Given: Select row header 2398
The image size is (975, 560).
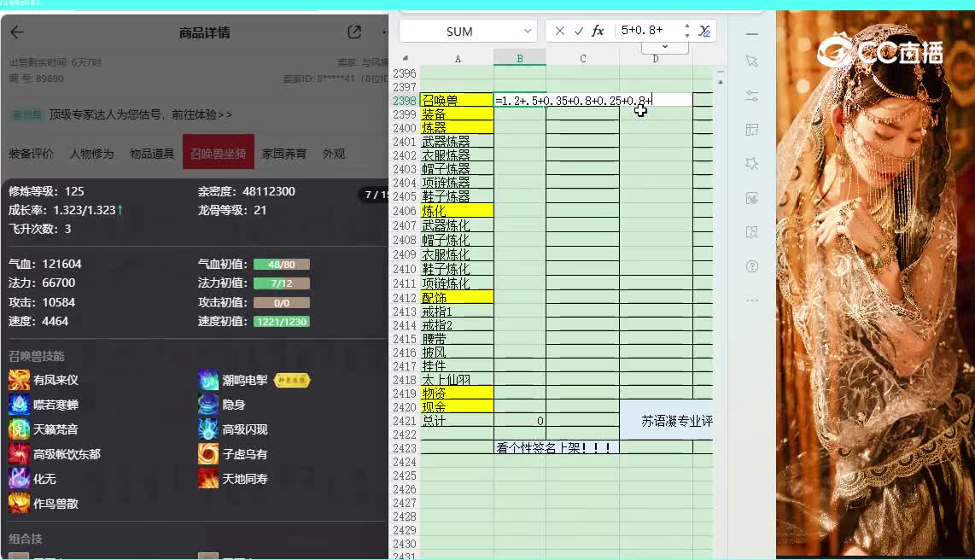Looking at the screenshot, I should (x=405, y=101).
